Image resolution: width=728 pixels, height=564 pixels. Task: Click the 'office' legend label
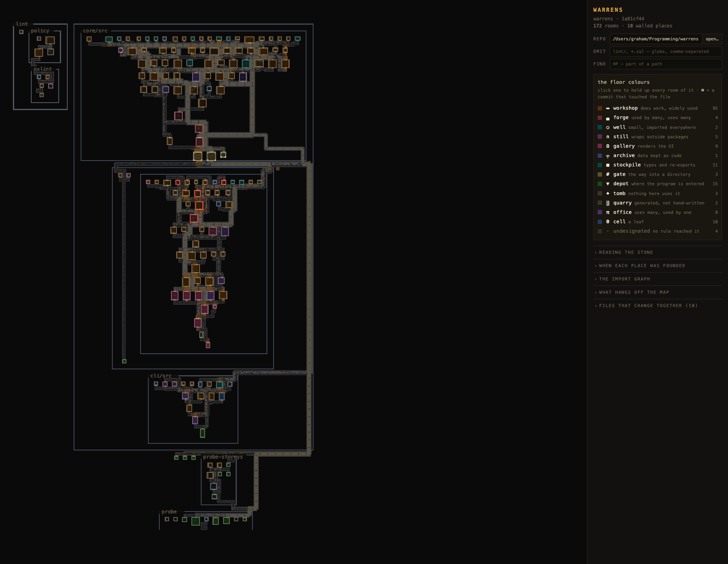[622, 212]
